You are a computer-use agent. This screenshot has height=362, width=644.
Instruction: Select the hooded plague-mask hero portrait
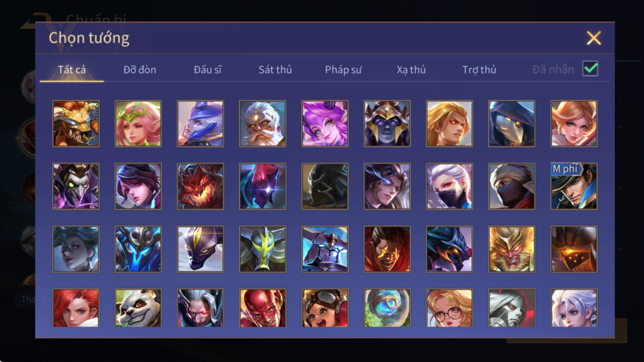[x=512, y=124]
